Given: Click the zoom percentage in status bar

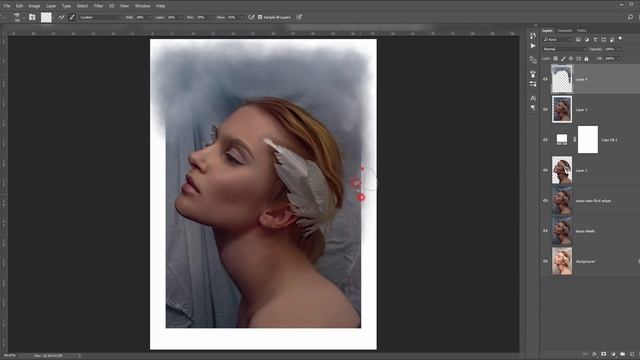Looking at the screenshot, I should point(10,356).
